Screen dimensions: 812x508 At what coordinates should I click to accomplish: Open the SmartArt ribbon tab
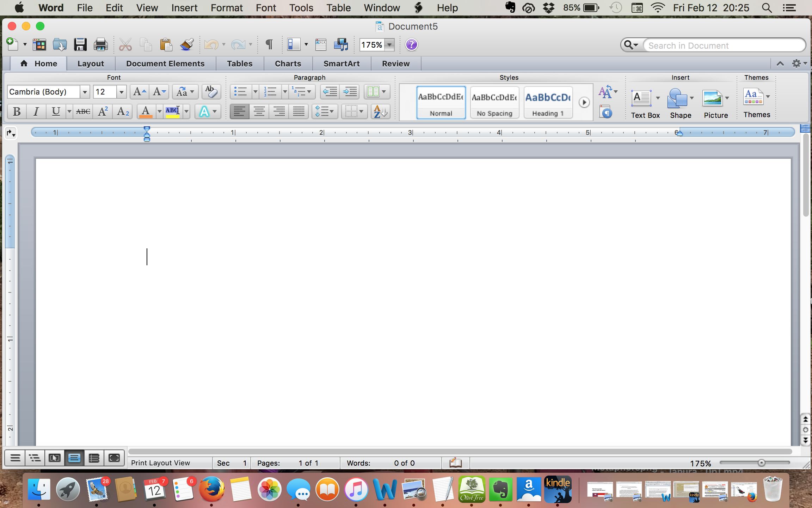coord(342,64)
